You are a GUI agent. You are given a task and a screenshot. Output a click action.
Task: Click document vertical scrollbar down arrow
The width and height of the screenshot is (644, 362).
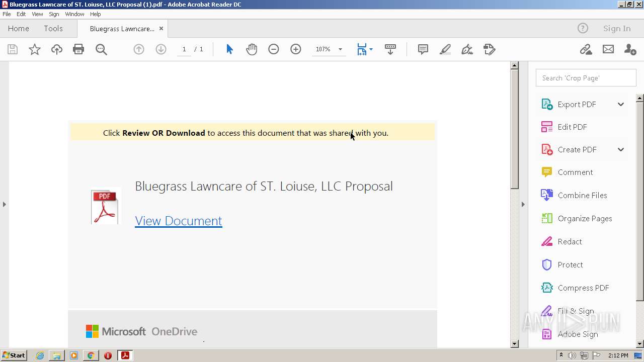tap(514, 344)
